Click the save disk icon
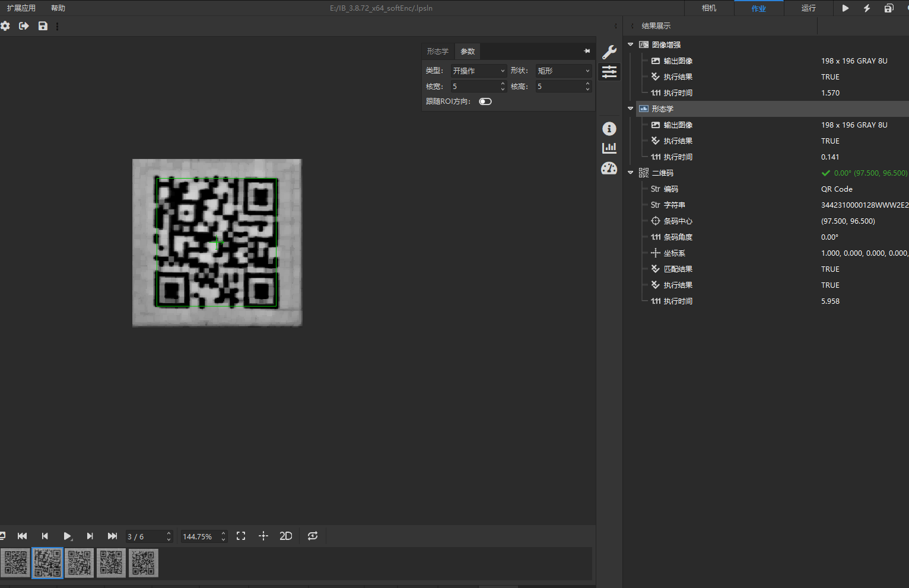 (43, 26)
